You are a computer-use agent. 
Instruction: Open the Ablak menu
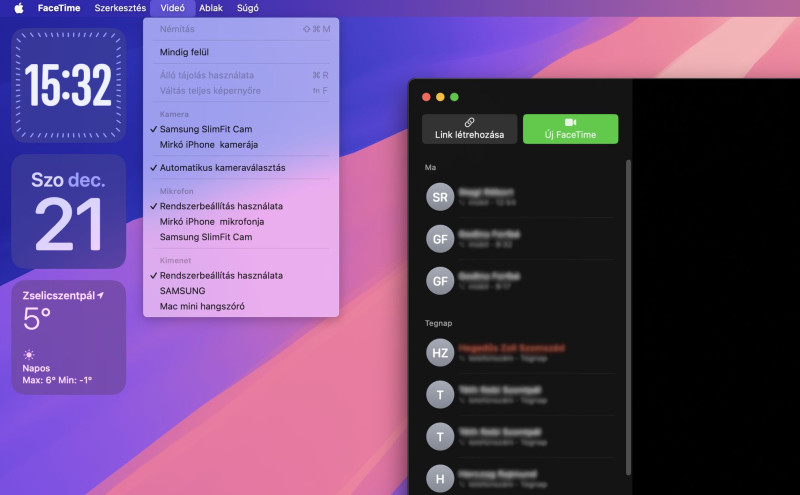tap(211, 8)
